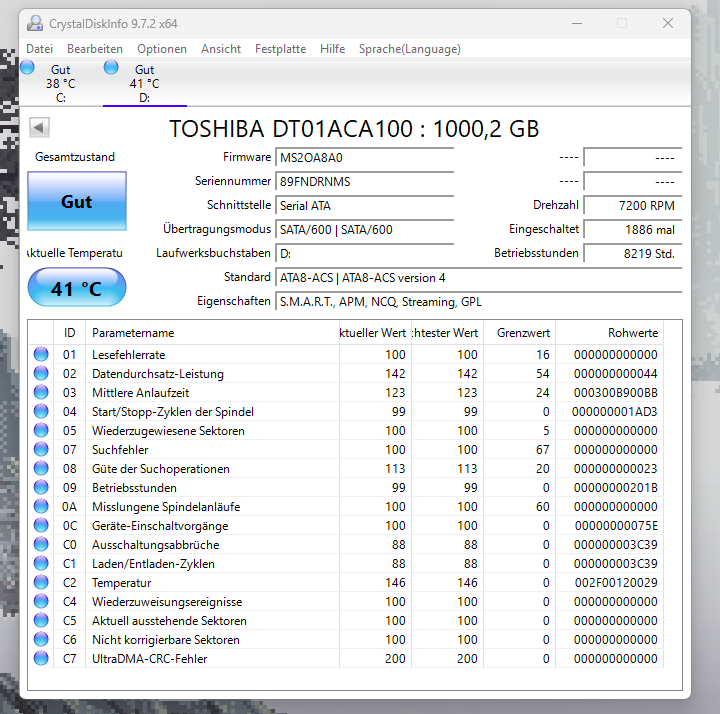Click the Rohwerte column header
720x714 pixels.
tap(609, 332)
